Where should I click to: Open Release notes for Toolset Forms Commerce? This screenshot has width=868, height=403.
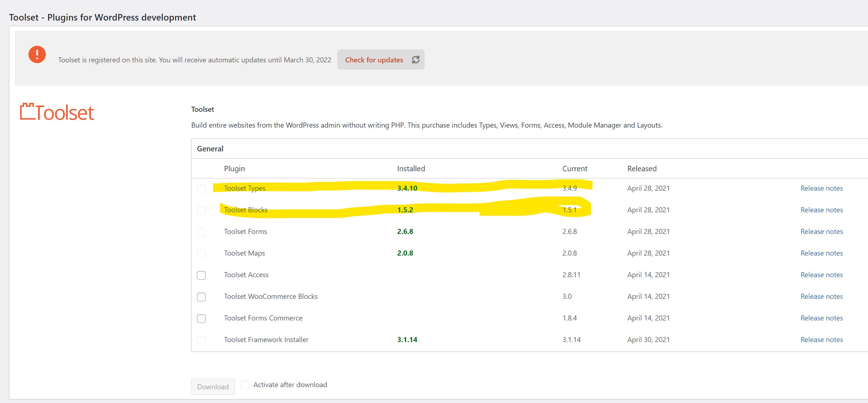821,318
